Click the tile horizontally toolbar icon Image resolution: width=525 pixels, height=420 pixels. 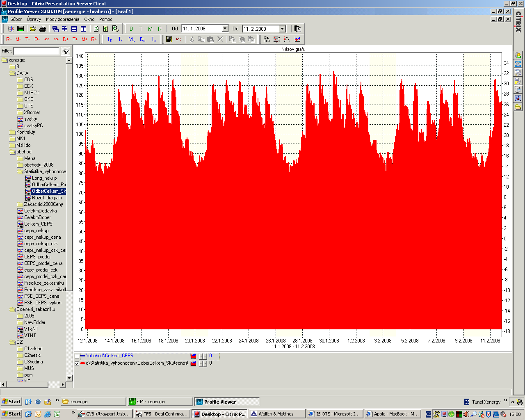pyautogui.click(x=74, y=29)
